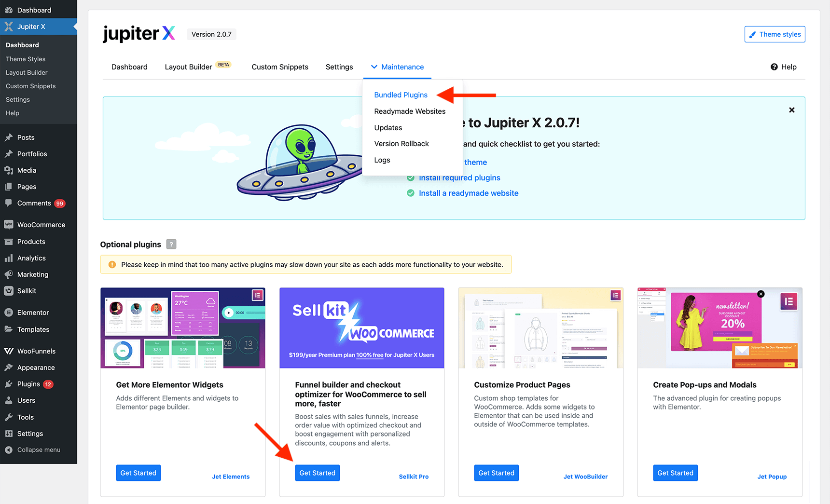Viewport: 830px width, 504px height.
Task: Collapse the Maintenance dropdown chevron
Action: pos(374,67)
